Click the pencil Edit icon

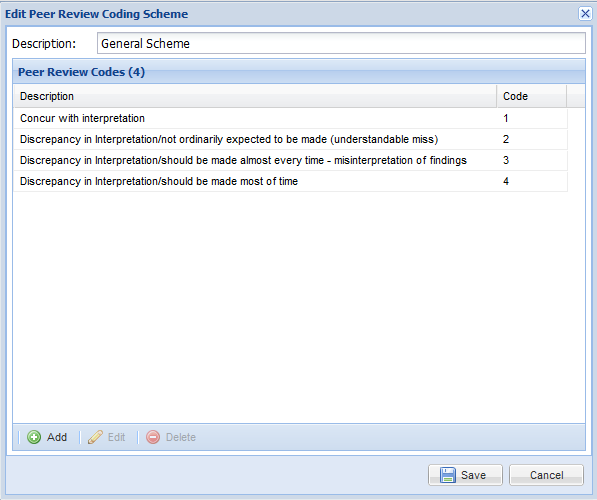click(x=95, y=437)
